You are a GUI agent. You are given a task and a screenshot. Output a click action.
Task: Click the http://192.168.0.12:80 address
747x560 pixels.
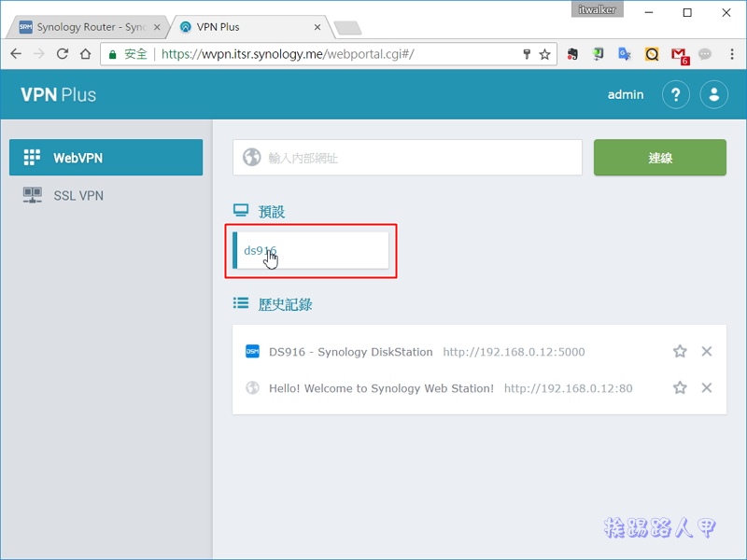tap(569, 388)
